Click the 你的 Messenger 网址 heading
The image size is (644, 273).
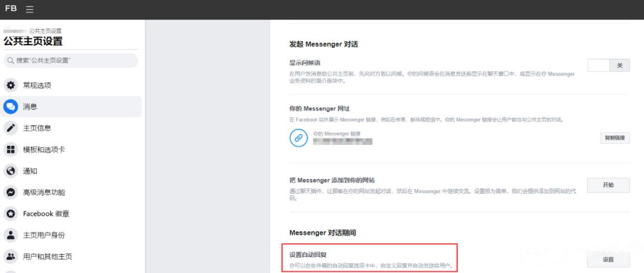[320, 108]
